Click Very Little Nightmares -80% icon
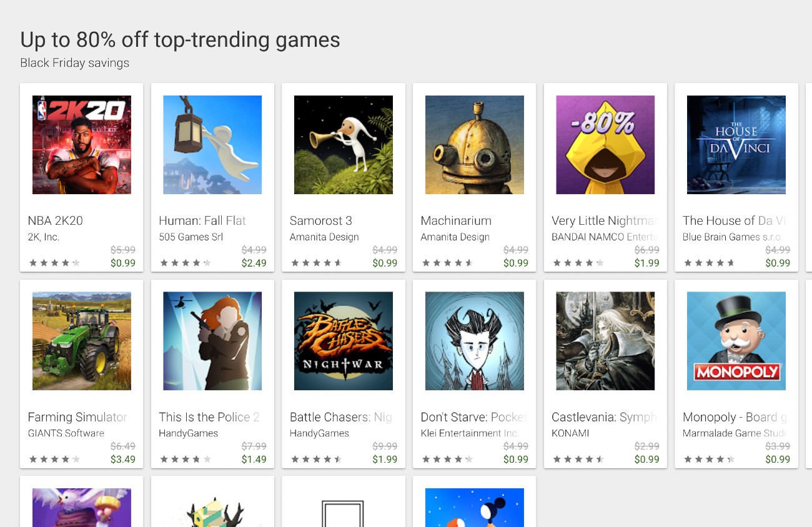812x527 pixels. click(x=605, y=145)
